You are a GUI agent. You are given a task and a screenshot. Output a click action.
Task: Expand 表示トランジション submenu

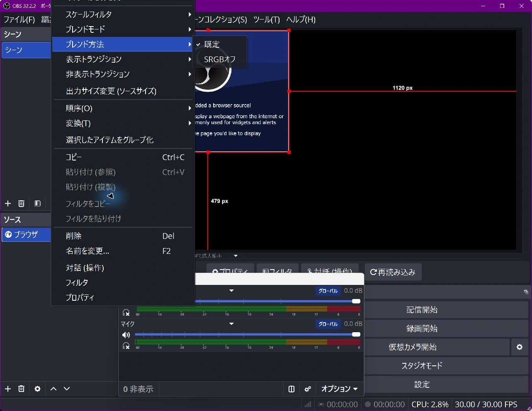click(x=123, y=59)
